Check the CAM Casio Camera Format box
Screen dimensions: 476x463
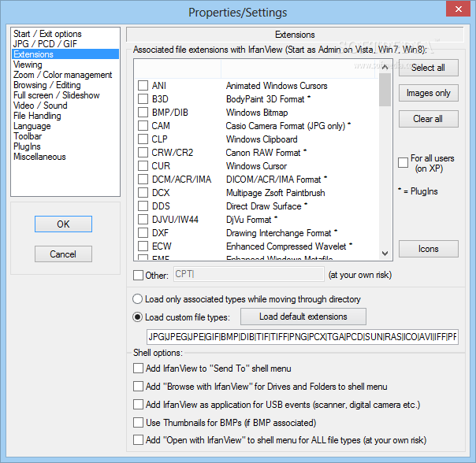pyautogui.click(x=143, y=126)
